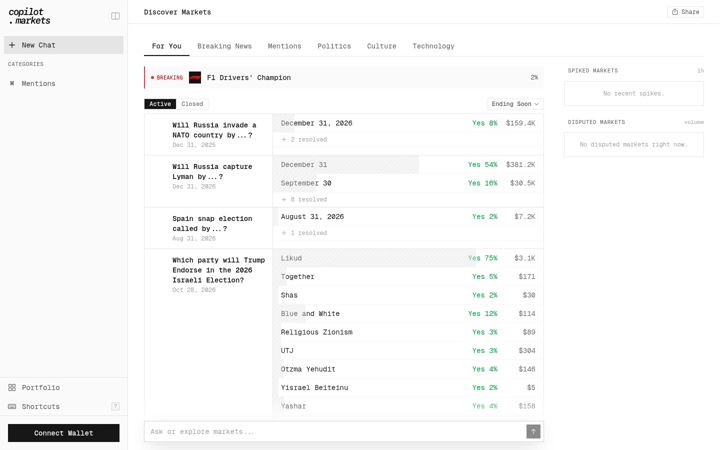This screenshot has width=720, height=450.
Task: Click the Disputed Markets volume label
Action: point(694,122)
